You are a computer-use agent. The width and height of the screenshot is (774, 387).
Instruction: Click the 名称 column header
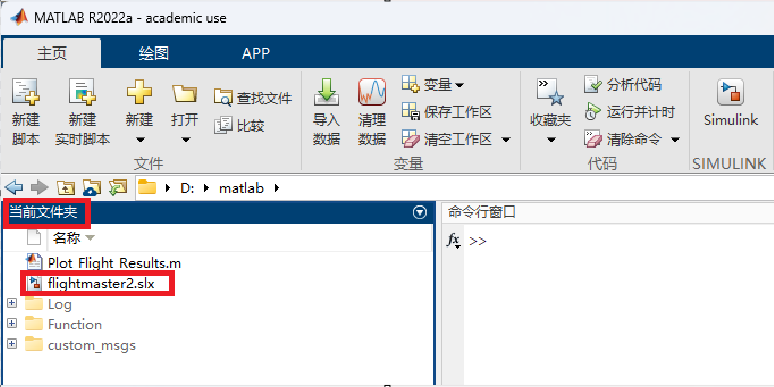[67, 238]
